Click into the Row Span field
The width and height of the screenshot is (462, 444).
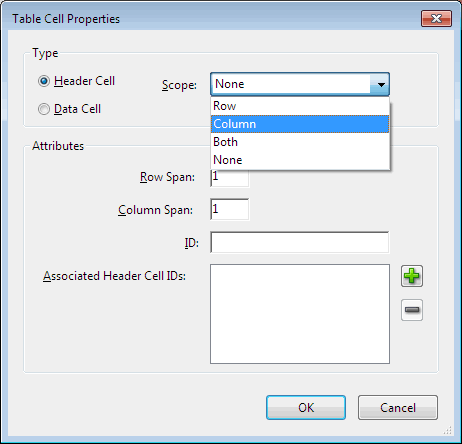pos(230,179)
